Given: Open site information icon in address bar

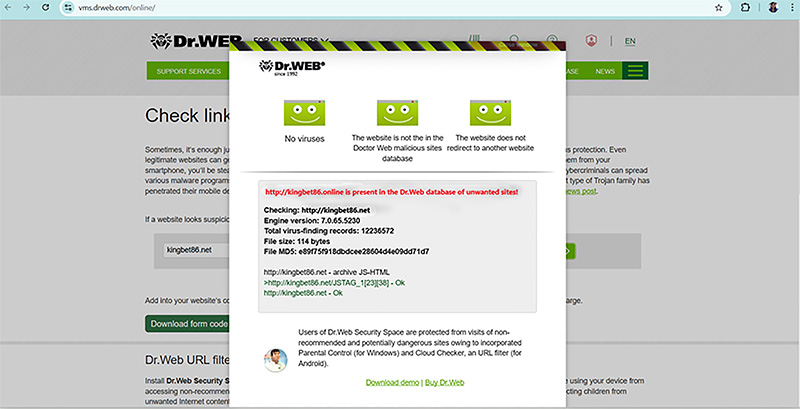Looking at the screenshot, I should tap(69, 8).
